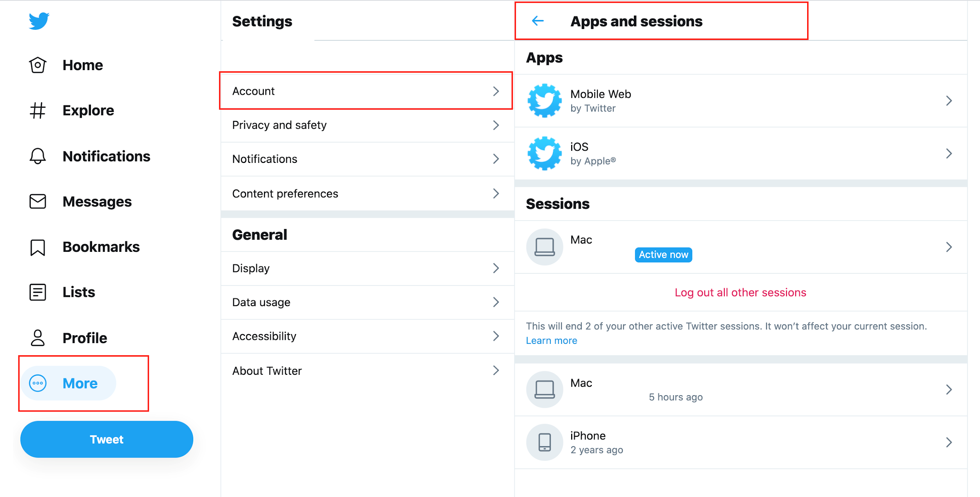The image size is (980, 497).
Task: Open Messages via the envelope icon
Action: pos(38,201)
